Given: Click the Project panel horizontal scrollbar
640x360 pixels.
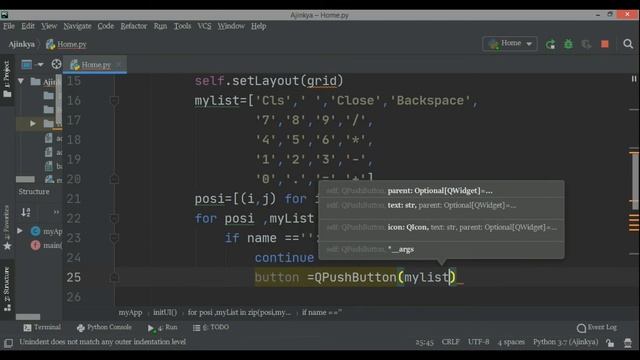Looking at the screenshot, I should point(25,179).
